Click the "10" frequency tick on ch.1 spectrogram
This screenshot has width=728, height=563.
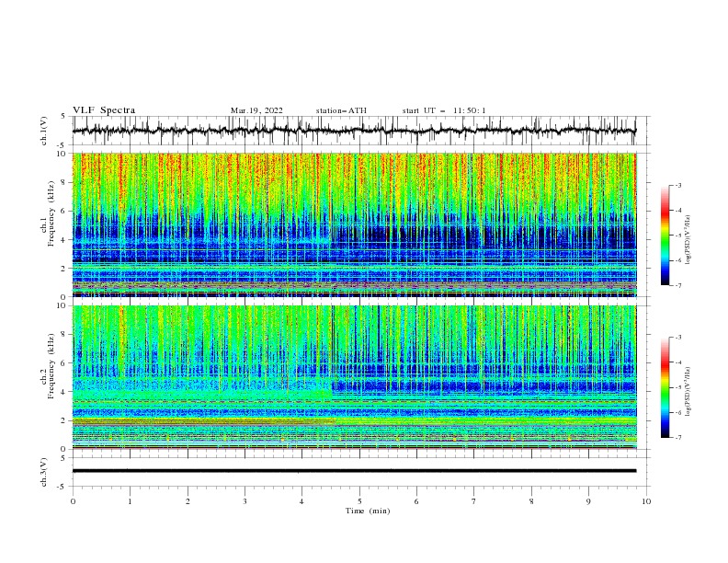click(63, 154)
